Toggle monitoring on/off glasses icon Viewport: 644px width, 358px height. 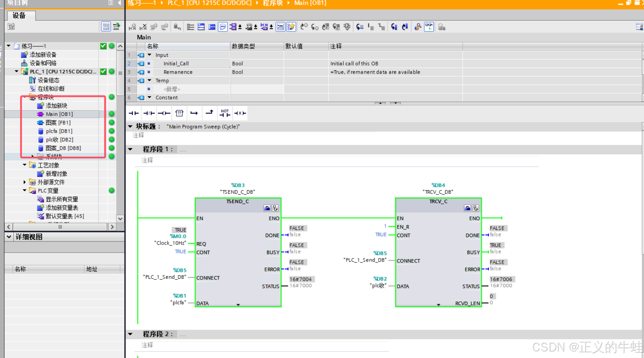click(x=429, y=27)
